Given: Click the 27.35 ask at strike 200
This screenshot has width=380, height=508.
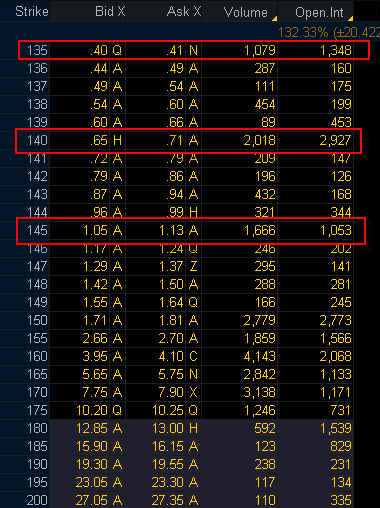Looking at the screenshot, I should click(x=168, y=500).
